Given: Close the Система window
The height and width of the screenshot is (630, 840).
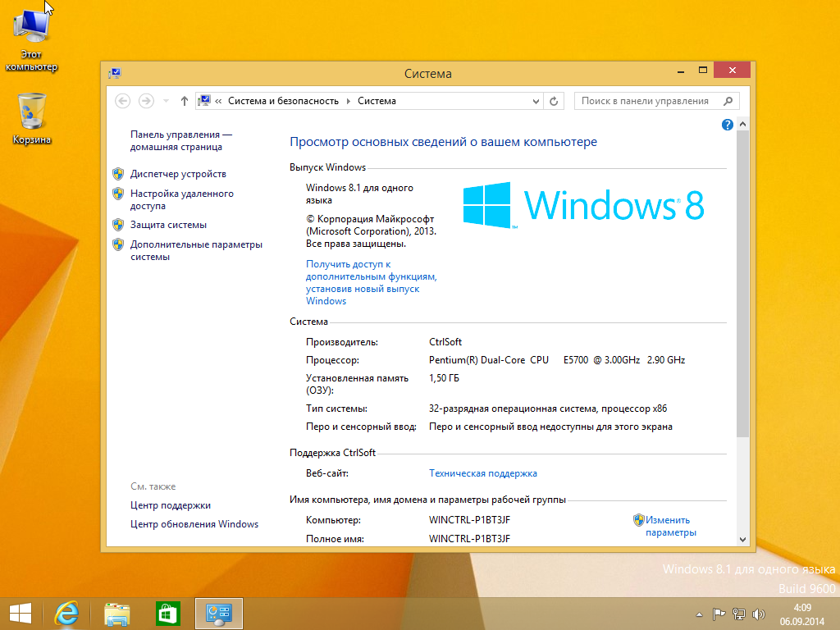Looking at the screenshot, I should (x=732, y=71).
